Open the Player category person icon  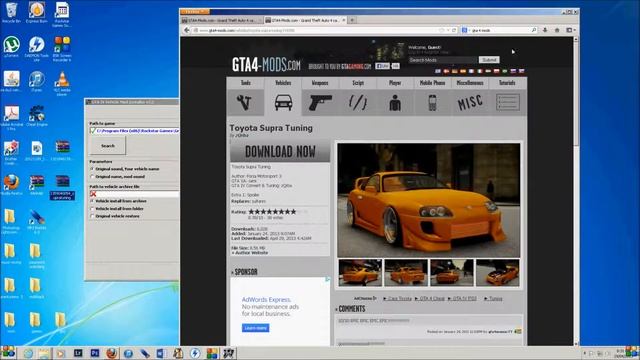(x=395, y=102)
